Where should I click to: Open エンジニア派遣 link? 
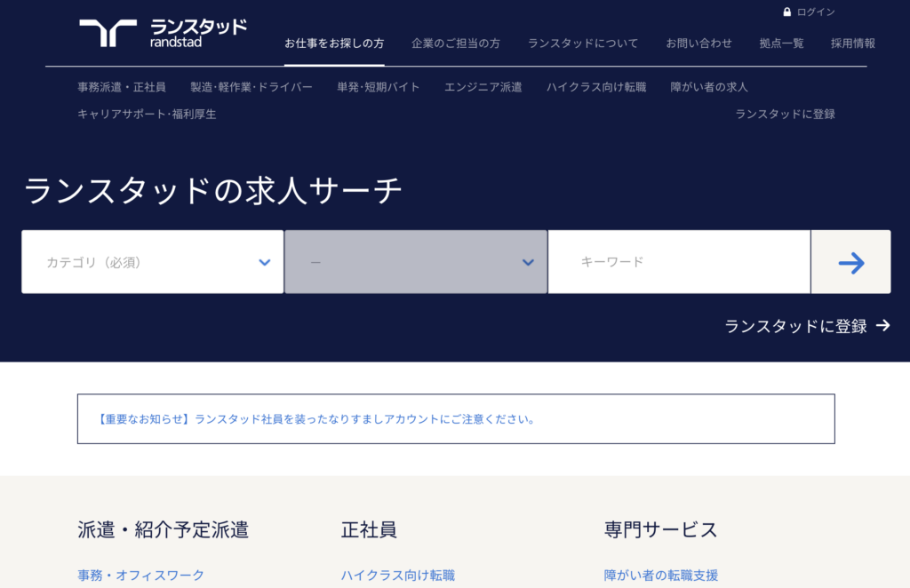click(x=483, y=87)
